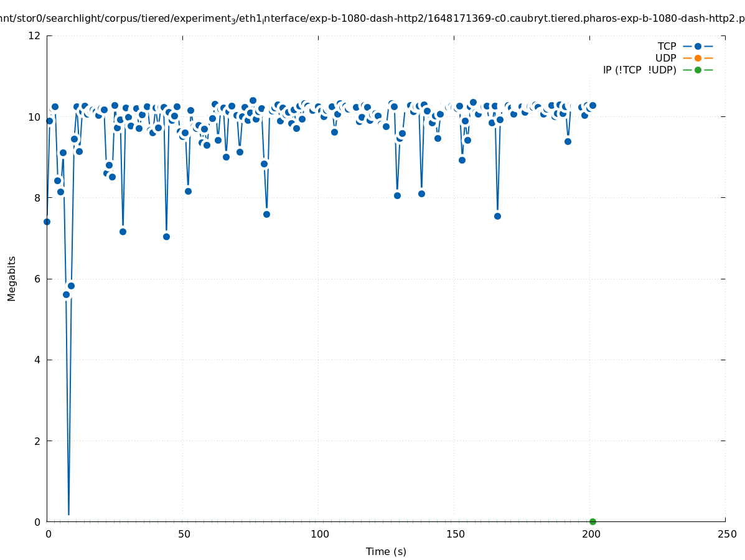The image size is (745, 560).
Task: Click the TCP legend label text
Action: (x=667, y=46)
